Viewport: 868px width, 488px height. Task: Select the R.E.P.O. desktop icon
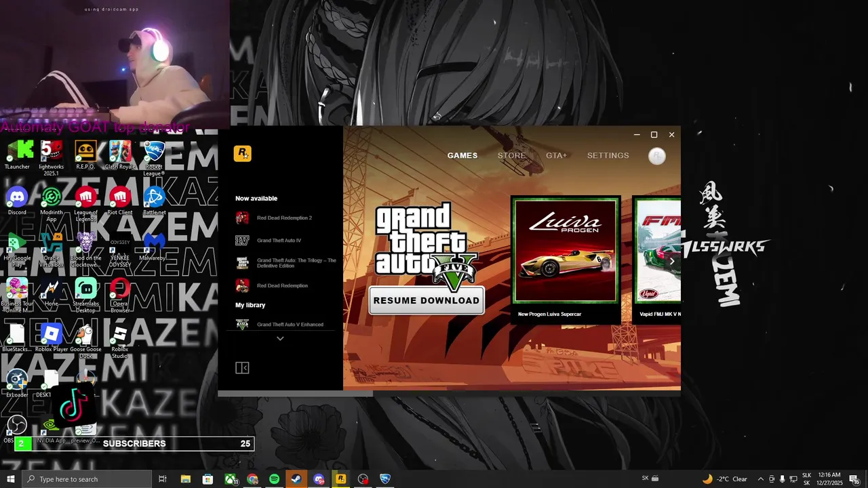(x=85, y=155)
